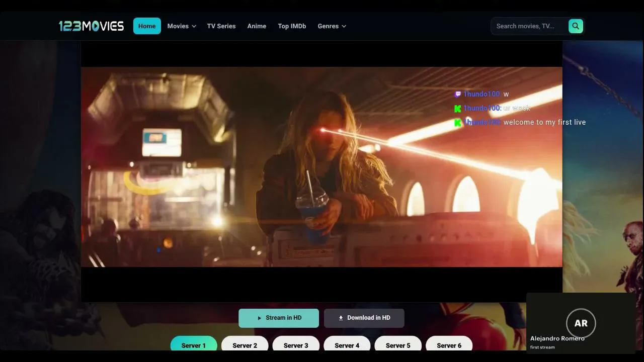This screenshot has width=644, height=362.
Task: Switch to Server 4
Action: 347,344
